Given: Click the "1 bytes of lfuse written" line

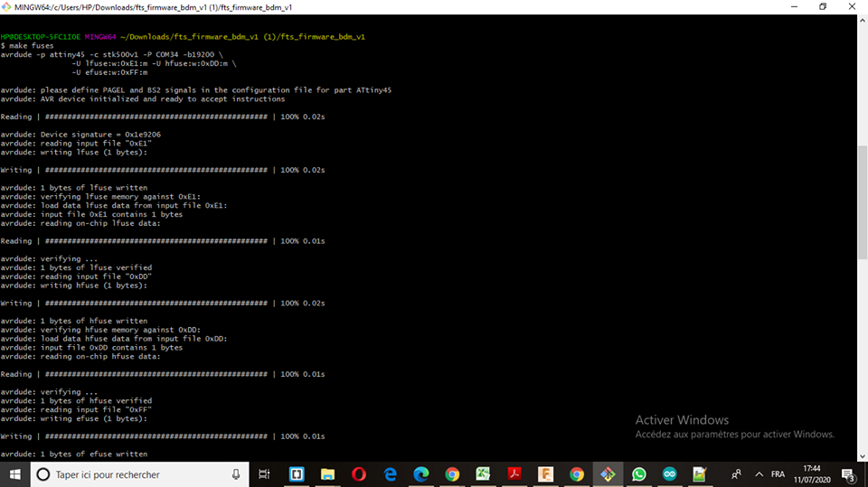Looking at the screenshot, I should click(x=73, y=188).
